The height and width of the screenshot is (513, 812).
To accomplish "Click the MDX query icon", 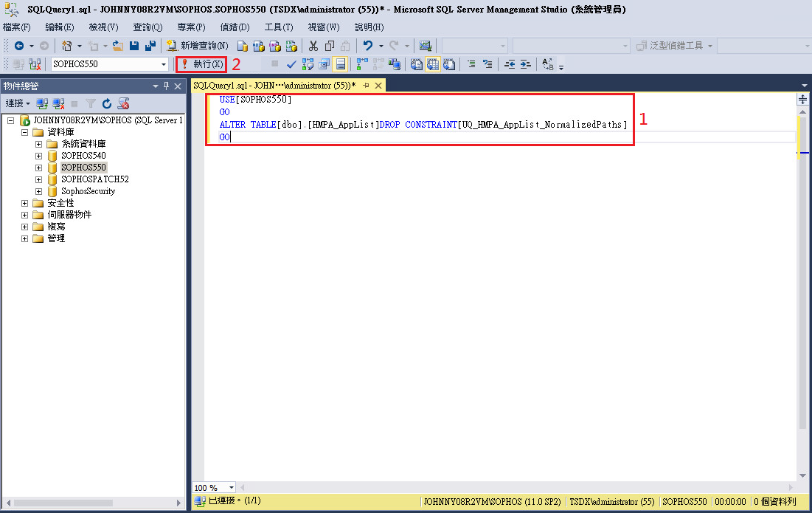I will tap(258, 46).
